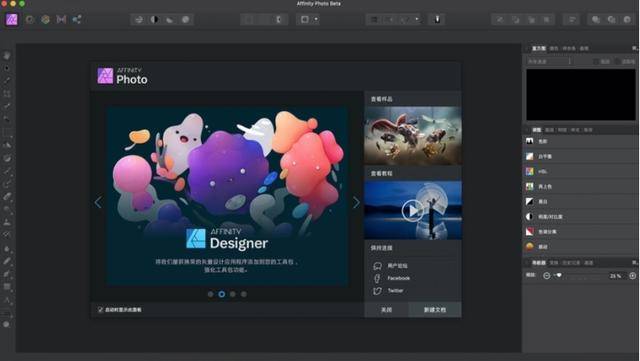The height and width of the screenshot is (361, 640).
Task: Select the Rectangle shape tool
Action: 7,287
